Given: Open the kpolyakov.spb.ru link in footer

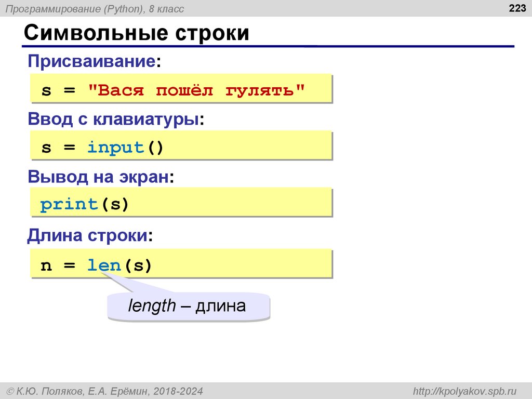Looking at the screenshot, I should pyautogui.click(x=464, y=391).
